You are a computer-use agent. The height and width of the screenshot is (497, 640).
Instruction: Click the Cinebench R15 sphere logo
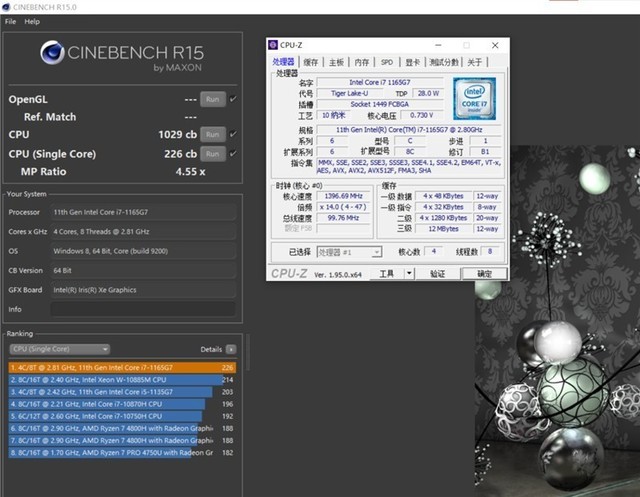52,53
